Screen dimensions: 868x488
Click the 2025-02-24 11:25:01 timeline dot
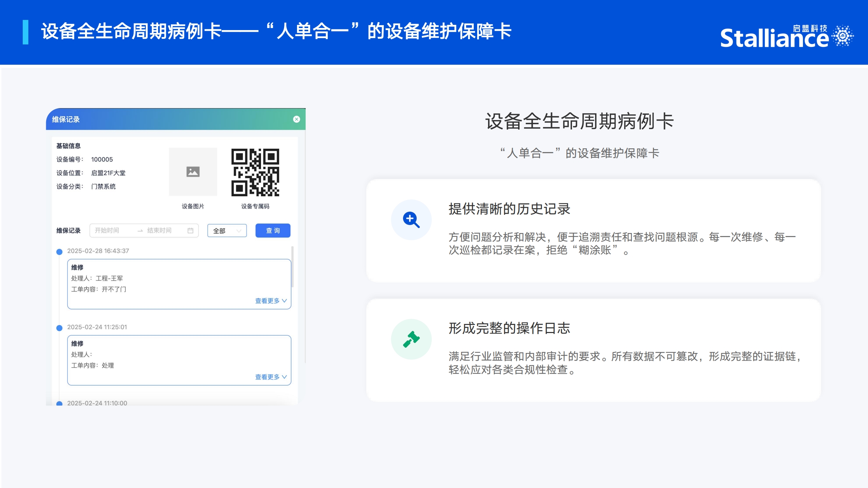point(59,328)
